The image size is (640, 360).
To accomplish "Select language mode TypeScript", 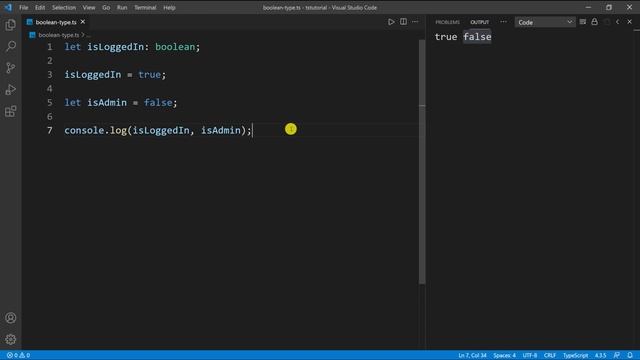I will [x=576, y=356].
